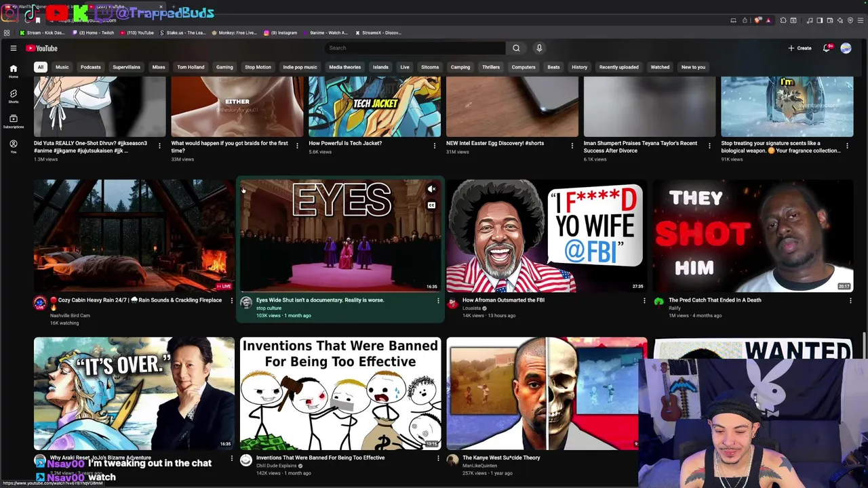
Task: Click the YouTube search field
Action: (x=415, y=48)
